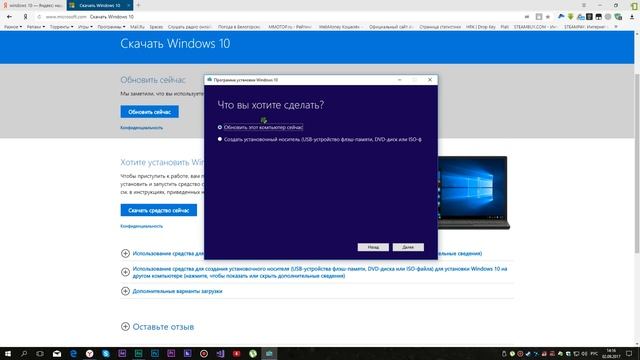
Task: Open taskbar search magnifier
Action: point(24,353)
